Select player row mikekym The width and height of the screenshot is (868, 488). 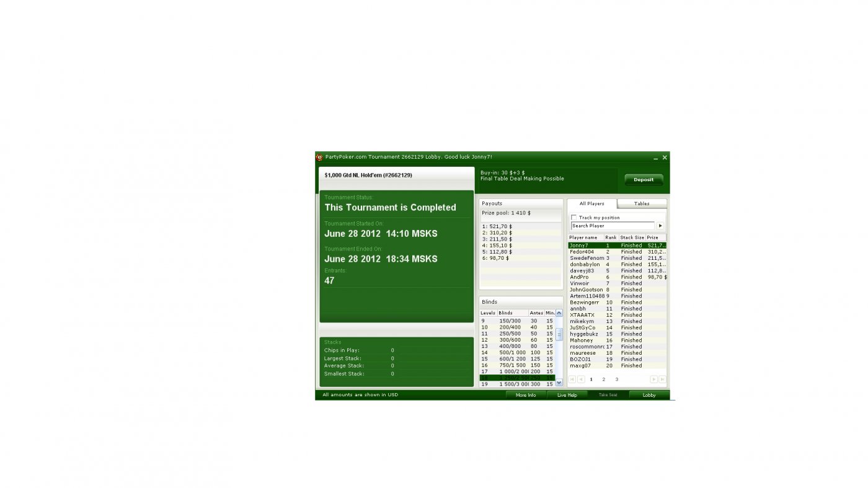click(x=618, y=321)
